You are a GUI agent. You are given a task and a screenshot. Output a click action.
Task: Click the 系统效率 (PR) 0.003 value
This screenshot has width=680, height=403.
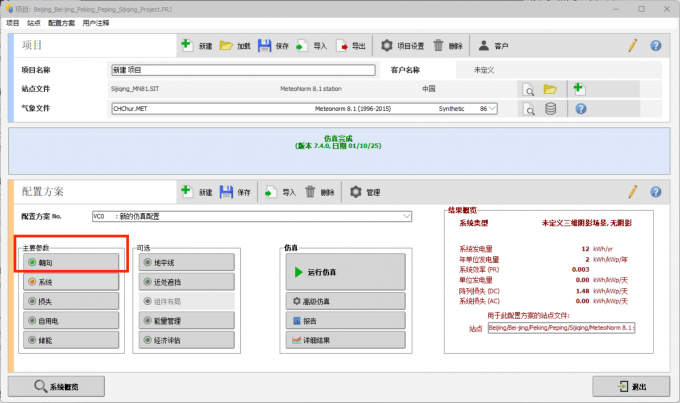pyautogui.click(x=580, y=269)
